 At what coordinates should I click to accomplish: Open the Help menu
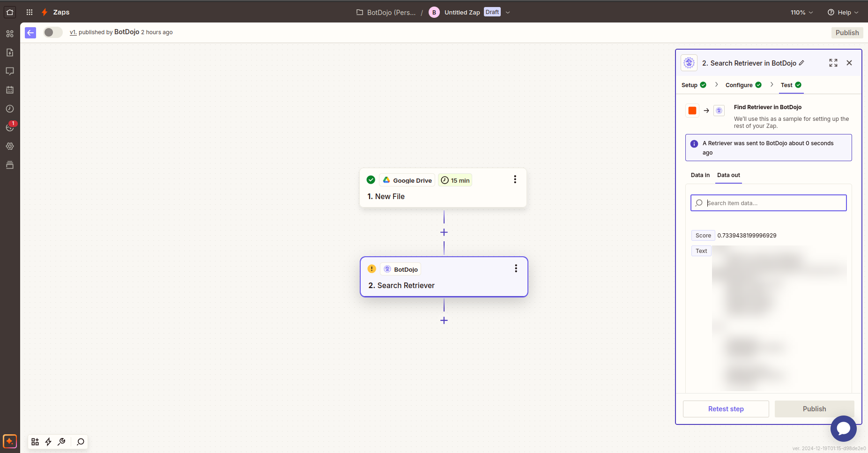click(843, 12)
